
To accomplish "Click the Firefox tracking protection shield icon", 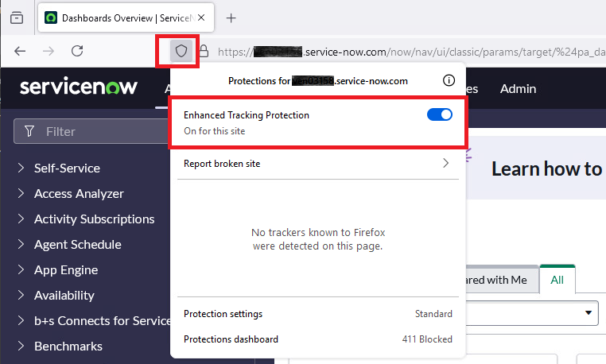I will 182,52.
